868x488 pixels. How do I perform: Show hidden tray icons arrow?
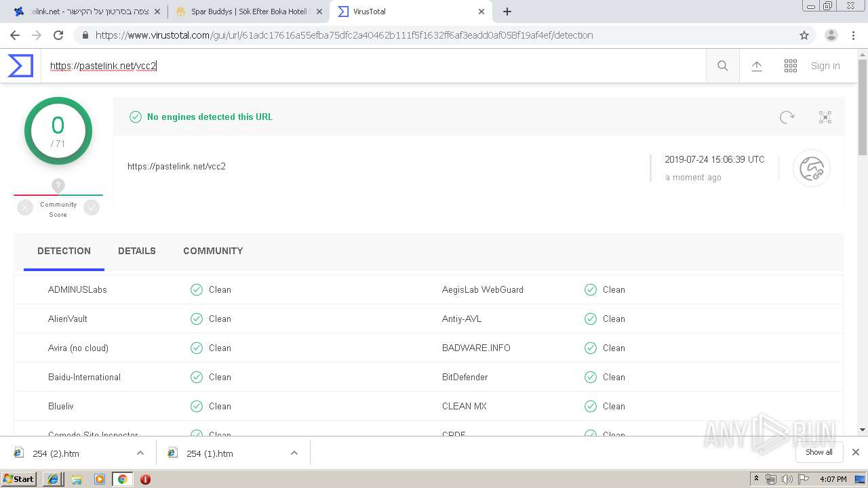pos(756,479)
